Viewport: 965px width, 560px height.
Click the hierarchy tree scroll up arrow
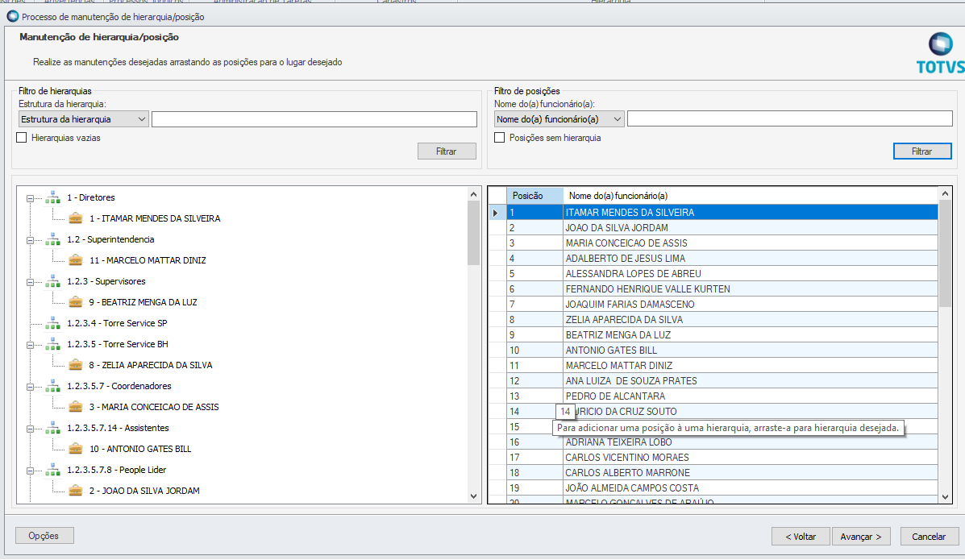[473, 194]
